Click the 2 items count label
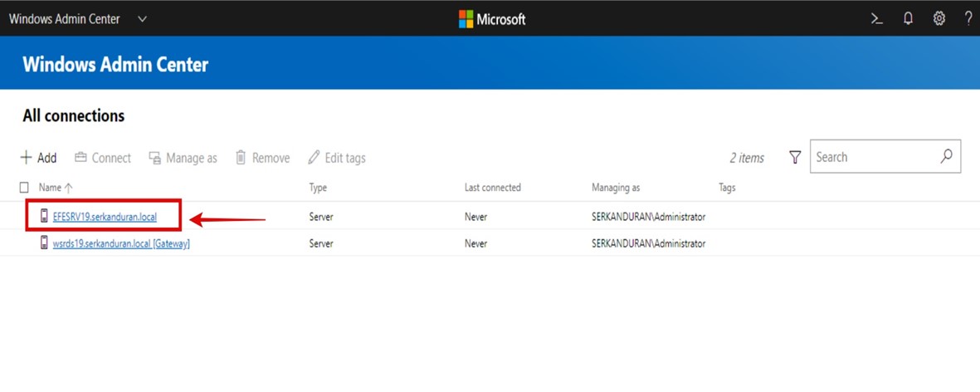Screen dimensions: 980x392 coord(747,158)
